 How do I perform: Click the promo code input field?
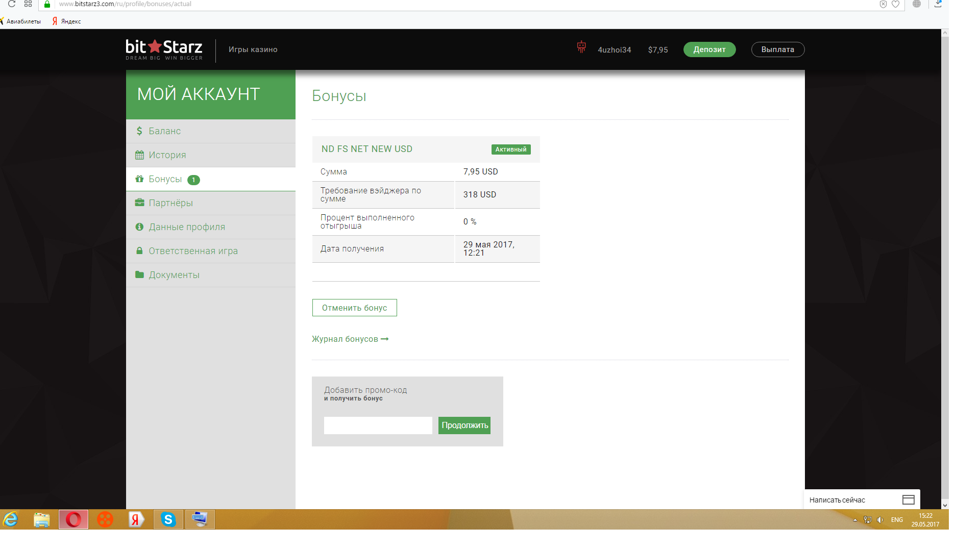[378, 425]
